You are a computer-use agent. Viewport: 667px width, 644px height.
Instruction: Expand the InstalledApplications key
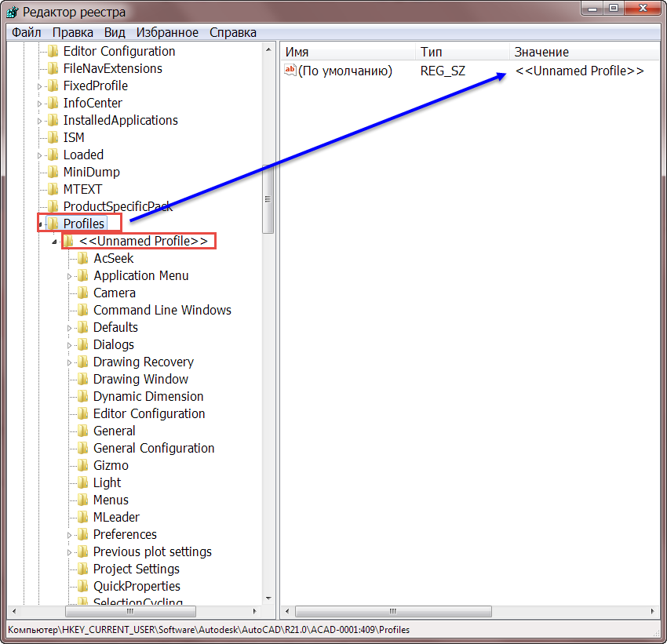[x=39, y=121]
